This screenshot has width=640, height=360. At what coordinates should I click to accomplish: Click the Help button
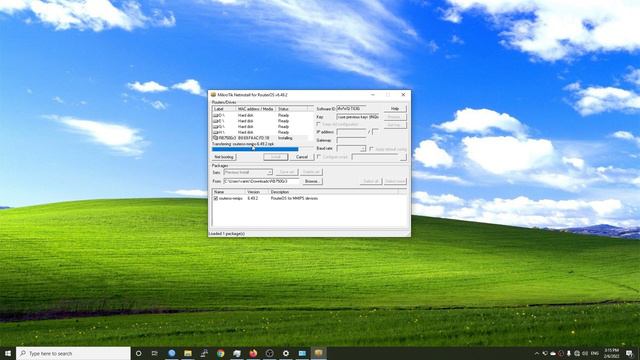coord(395,109)
